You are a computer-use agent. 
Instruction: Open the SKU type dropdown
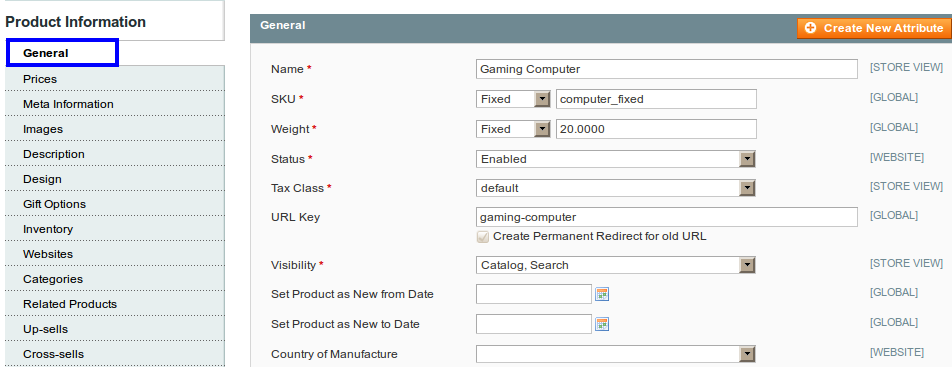pos(513,99)
